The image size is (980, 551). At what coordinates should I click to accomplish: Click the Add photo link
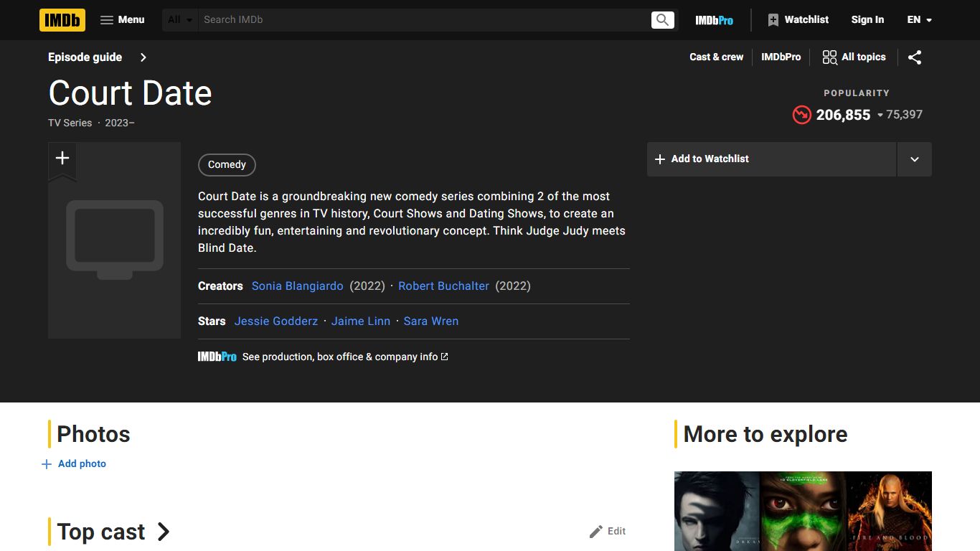point(74,464)
